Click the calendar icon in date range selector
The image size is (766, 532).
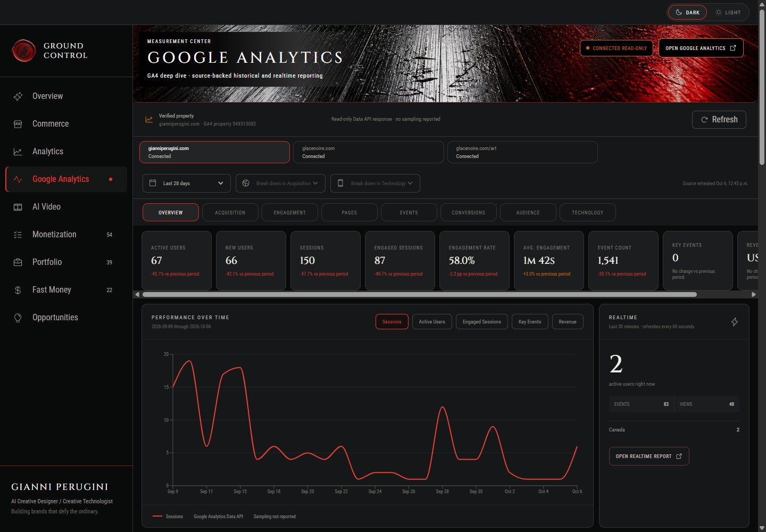click(x=153, y=183)
